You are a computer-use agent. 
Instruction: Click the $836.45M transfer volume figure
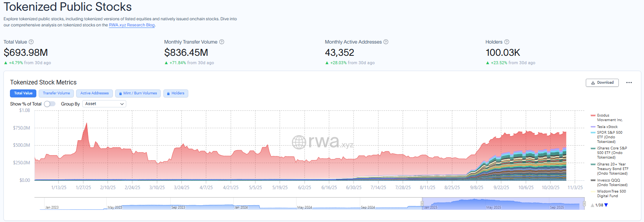(186, 53)
